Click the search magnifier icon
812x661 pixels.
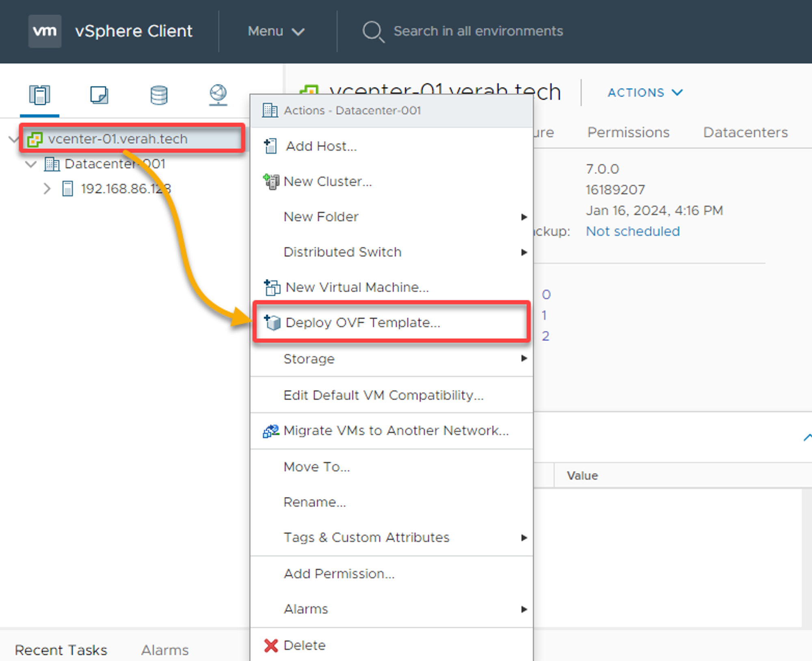(x=373, y=31)
